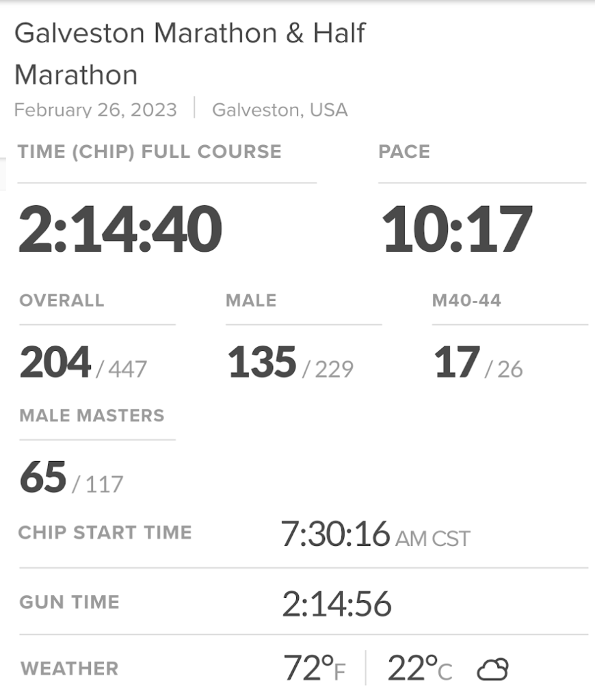Select the male place number 135
Viewport: 595px width, 700px height.
(262, 362)
